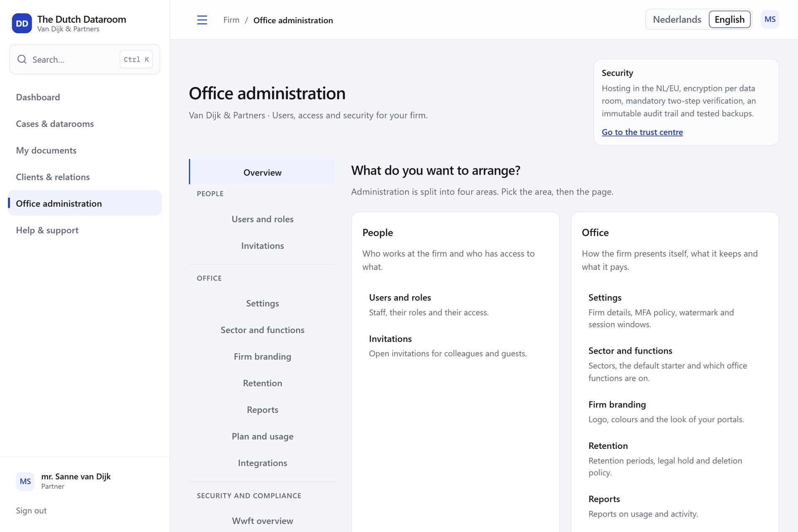798x532 pixels.
Task: Click the search magnifier icon
Action: click(x=22, y=59)
